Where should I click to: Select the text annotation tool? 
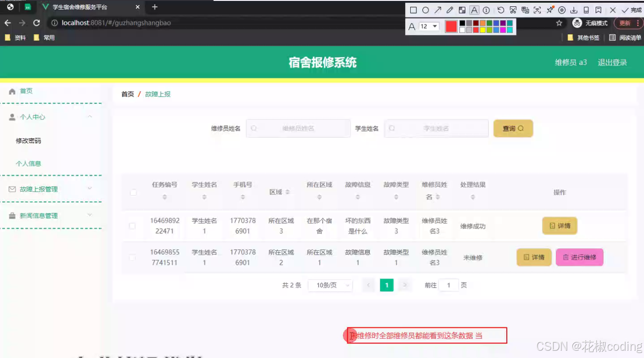(474, 10)
